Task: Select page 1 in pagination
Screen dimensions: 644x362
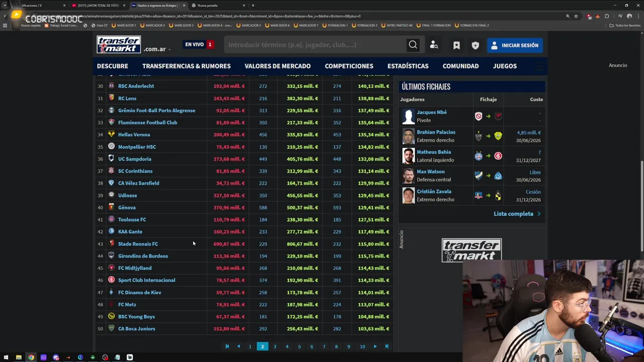Action: point(250,346)
